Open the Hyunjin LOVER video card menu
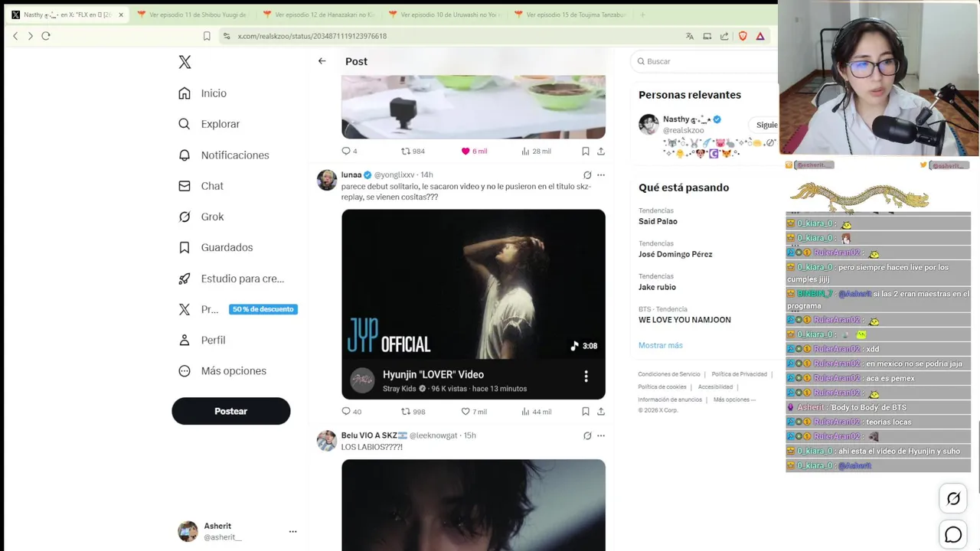This screenshot has width=980, height=551. (586, 377)
